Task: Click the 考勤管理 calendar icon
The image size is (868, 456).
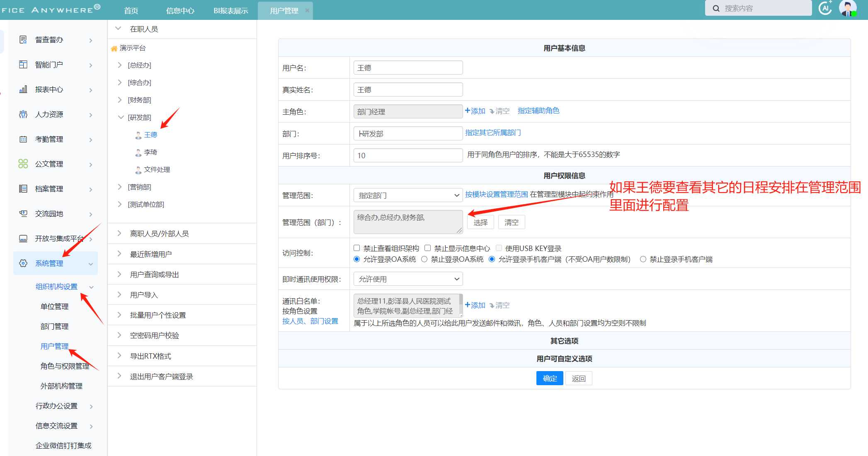Action: click(x=23, y=139)
